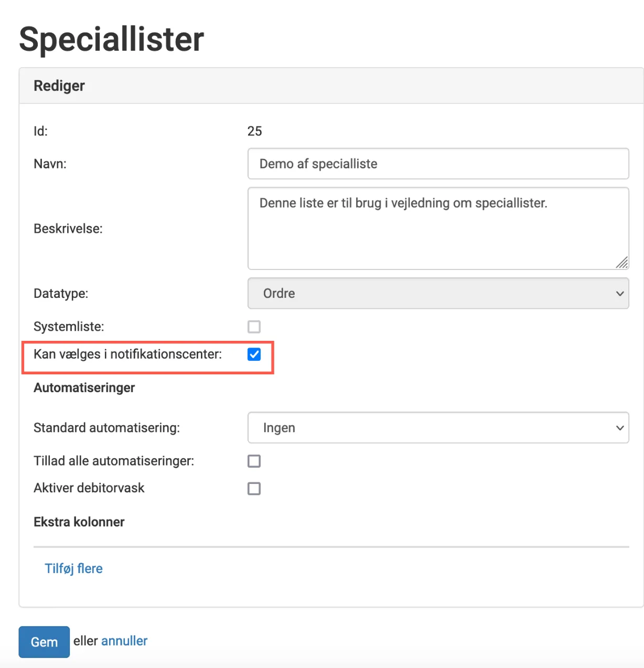Click the 'annuller' link to cancel
Viewport: 644px width, 668px height.
coord(124,641)
